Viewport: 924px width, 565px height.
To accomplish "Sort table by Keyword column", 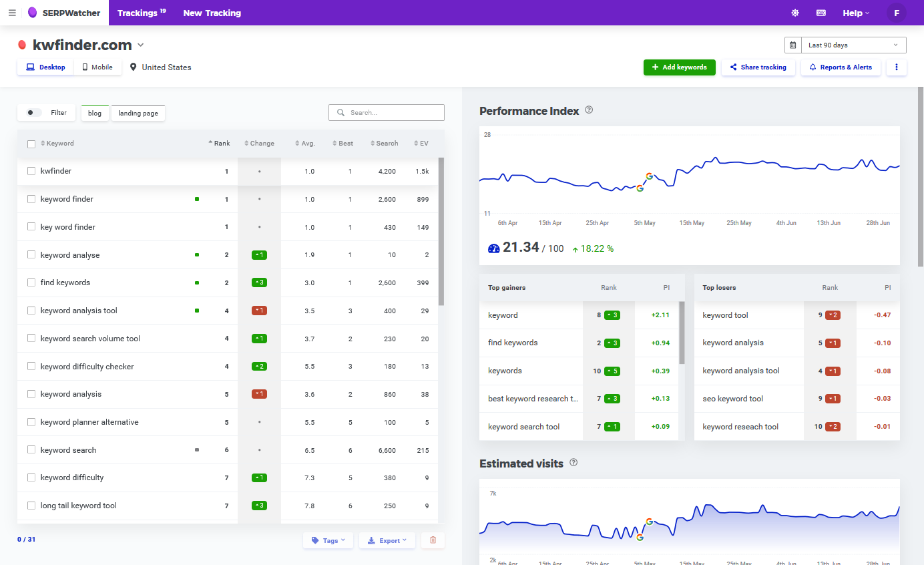I will (57, 144).
